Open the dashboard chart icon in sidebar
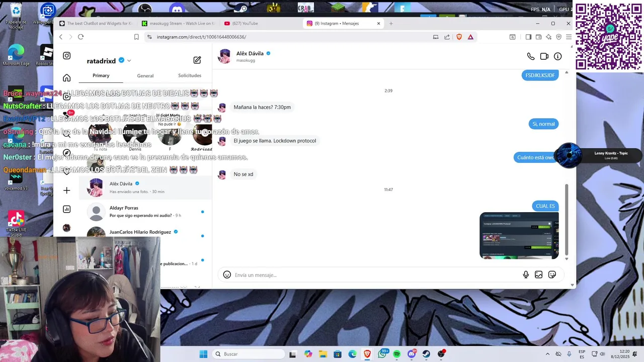 (66, 209)
